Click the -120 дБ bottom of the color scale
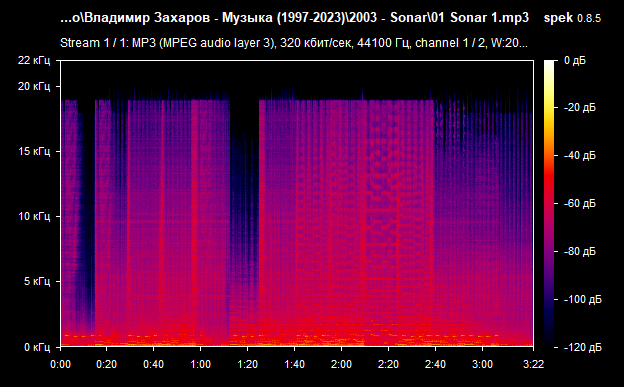The height and width of the screenshot is (387, 624). point(582,348)
